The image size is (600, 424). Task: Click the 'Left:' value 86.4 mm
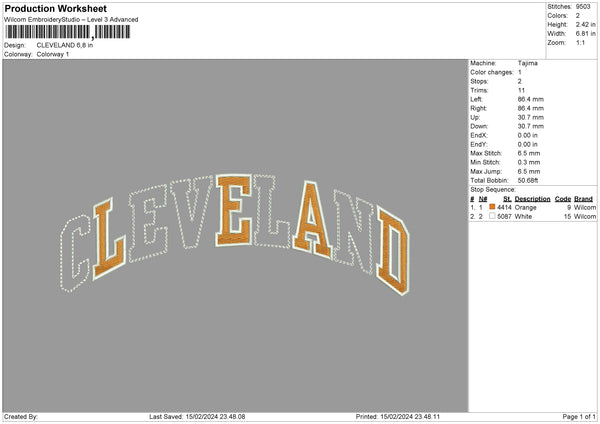point(531,99)
